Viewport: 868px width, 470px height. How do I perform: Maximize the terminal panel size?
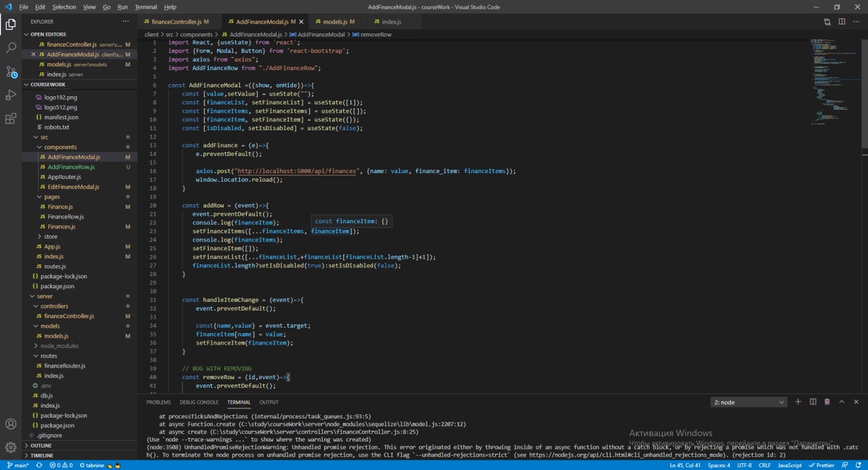[x=842, y=402]
